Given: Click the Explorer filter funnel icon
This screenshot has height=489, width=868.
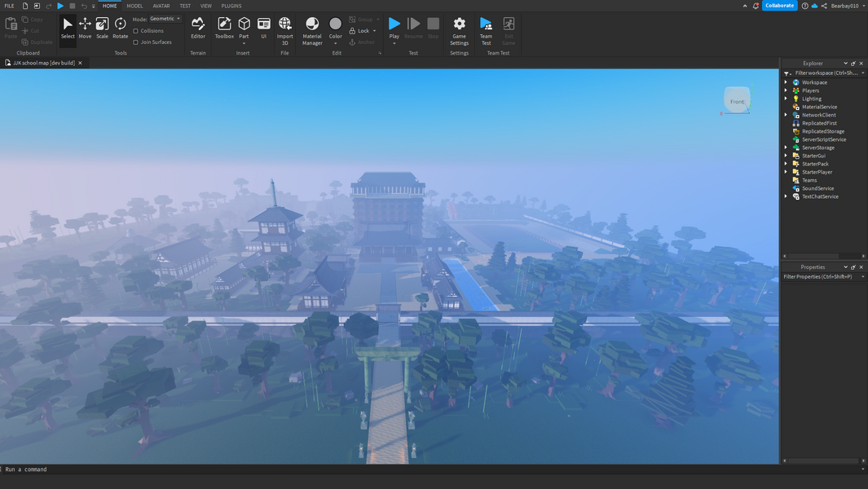Looking at the screenshot, I should click(786, 73).
